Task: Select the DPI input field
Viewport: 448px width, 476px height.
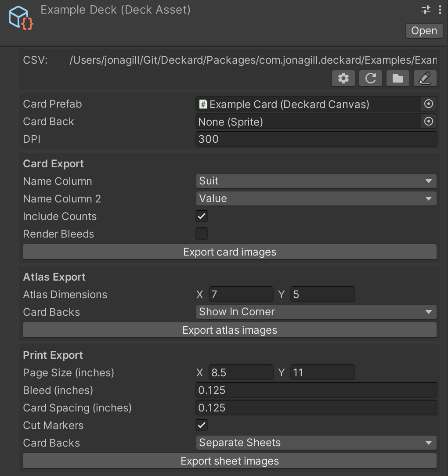Action: point(316,139)
